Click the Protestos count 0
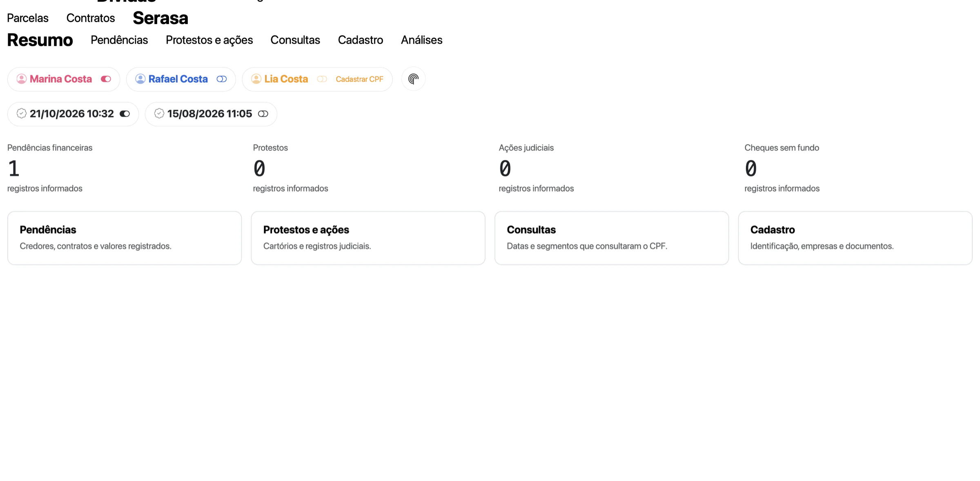The width and height of the screenshot is (980, 481). [259, 169]
